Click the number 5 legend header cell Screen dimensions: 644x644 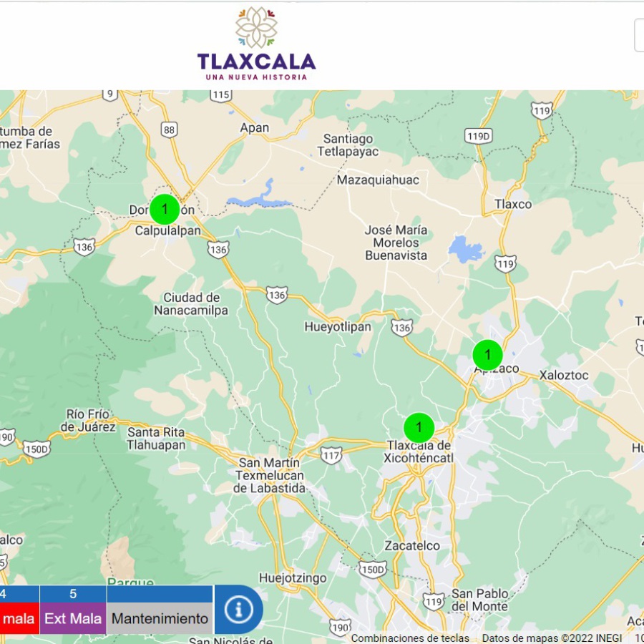(x=73, y=594)
